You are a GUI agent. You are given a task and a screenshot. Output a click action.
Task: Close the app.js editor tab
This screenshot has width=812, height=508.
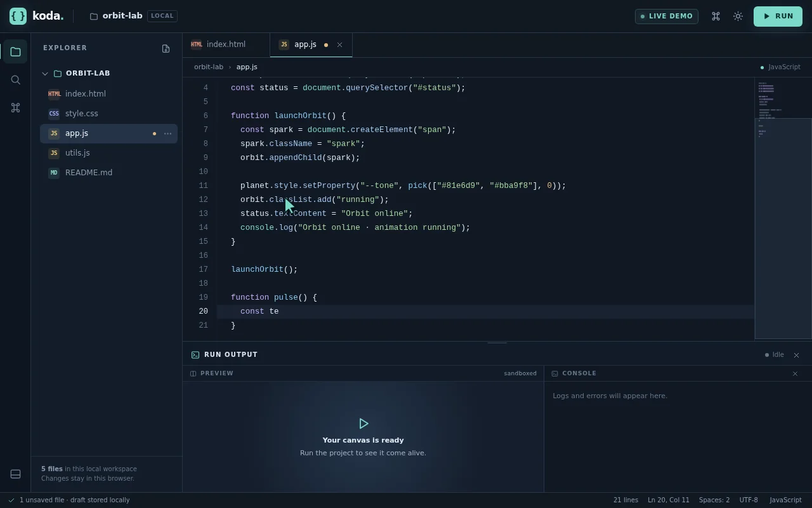(x=339, y=44)
